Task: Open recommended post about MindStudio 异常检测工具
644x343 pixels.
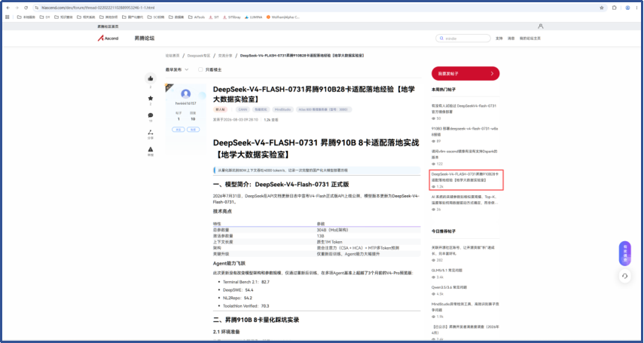Action: click(465, 307)
